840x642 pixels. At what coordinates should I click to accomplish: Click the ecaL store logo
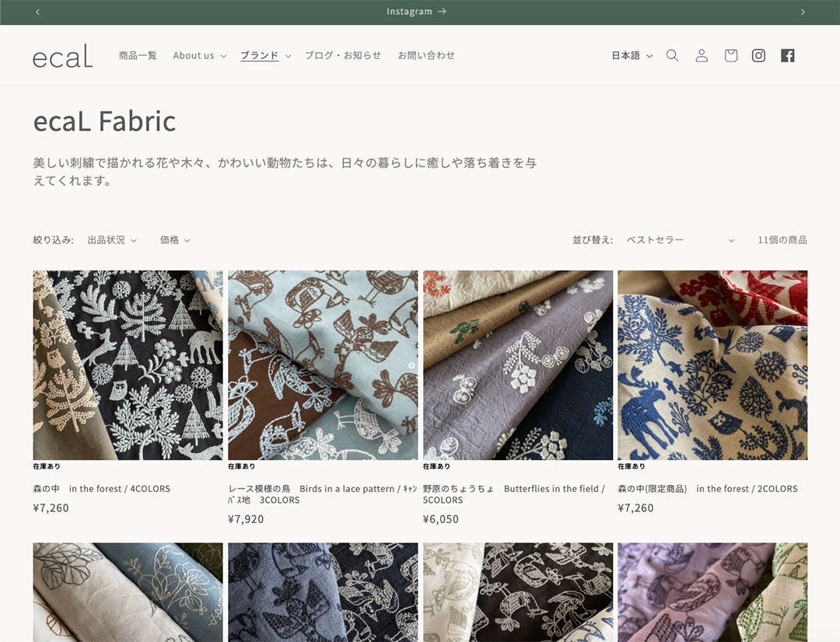[62, 55]
